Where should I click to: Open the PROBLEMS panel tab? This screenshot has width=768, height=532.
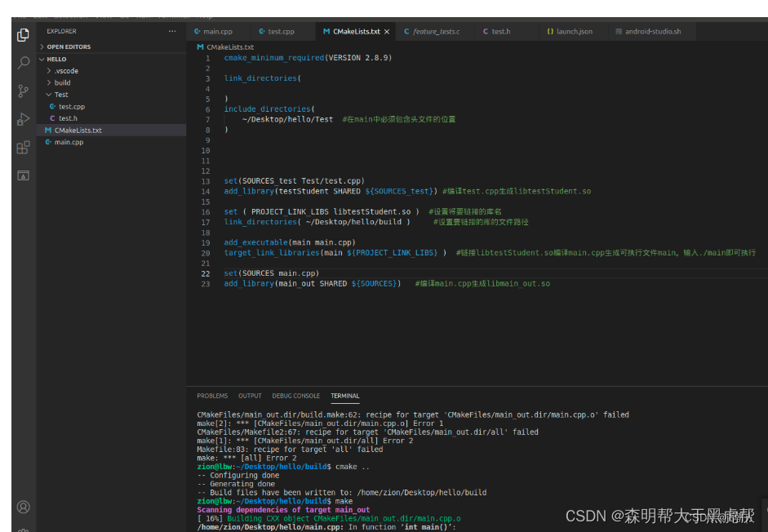[x=214, y=396]
